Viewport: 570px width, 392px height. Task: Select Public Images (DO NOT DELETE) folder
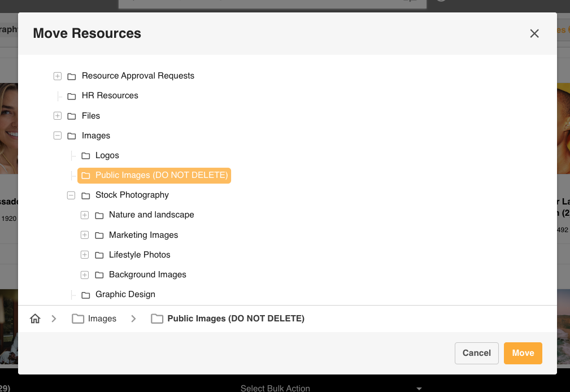pyautogui.click(x=161, y=176)
